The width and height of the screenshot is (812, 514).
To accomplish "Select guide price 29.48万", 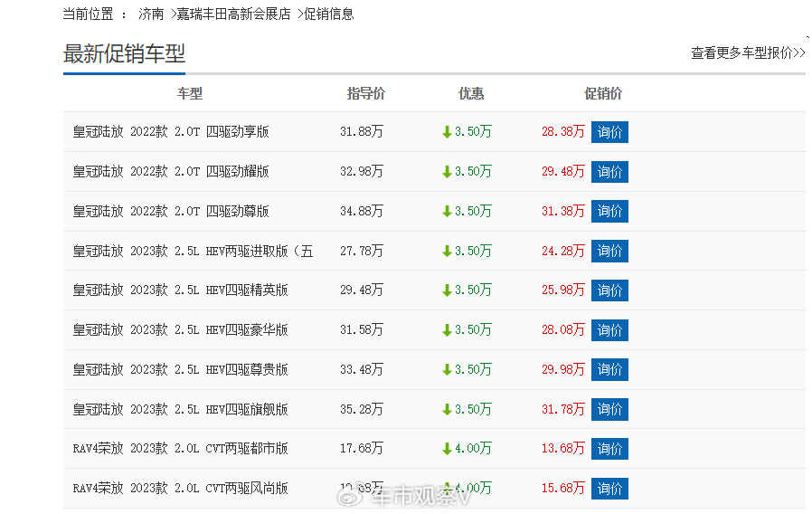I will [x=362, y=290].
